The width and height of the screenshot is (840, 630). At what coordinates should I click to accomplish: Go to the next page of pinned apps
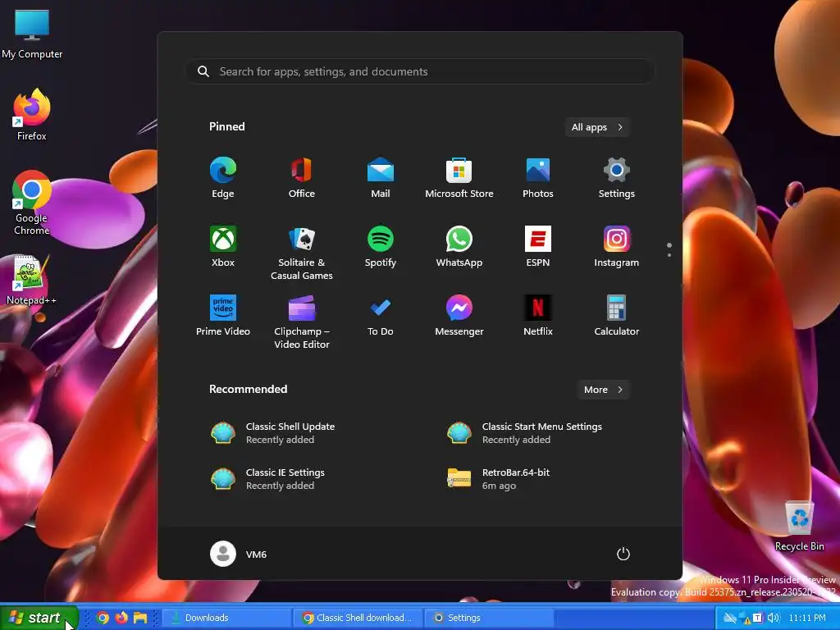(669, 255)
